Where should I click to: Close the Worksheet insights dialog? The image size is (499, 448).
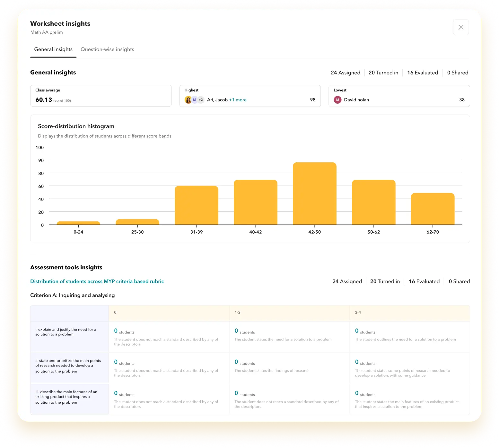point(461,28)
